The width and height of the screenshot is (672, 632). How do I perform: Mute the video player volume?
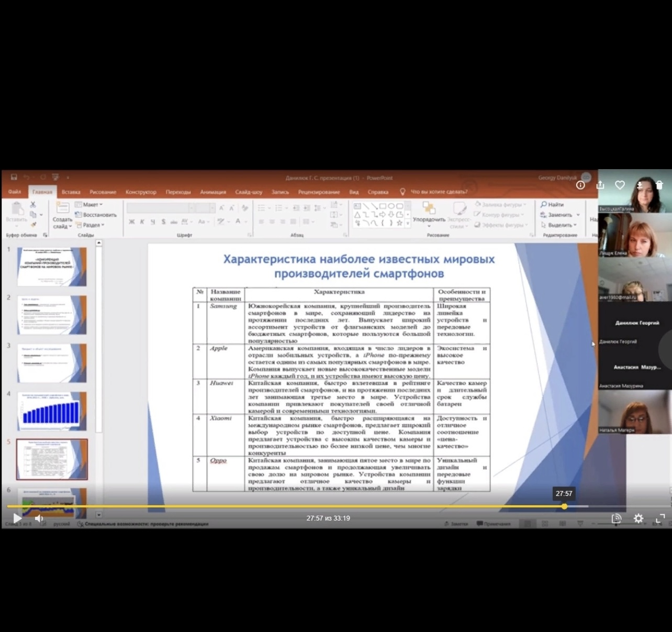(x=39, y=518)
